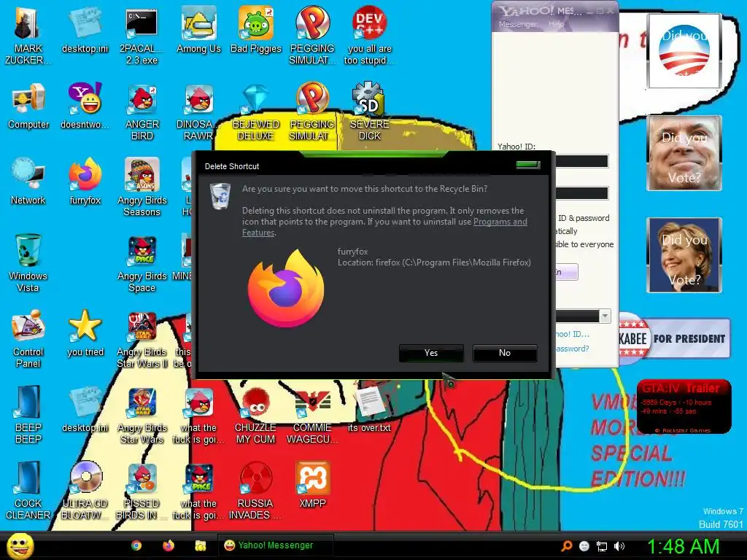Open the Yahoo 'doesntwo...' shortcut
The image size is (747, 560).
tap(85, 106)
